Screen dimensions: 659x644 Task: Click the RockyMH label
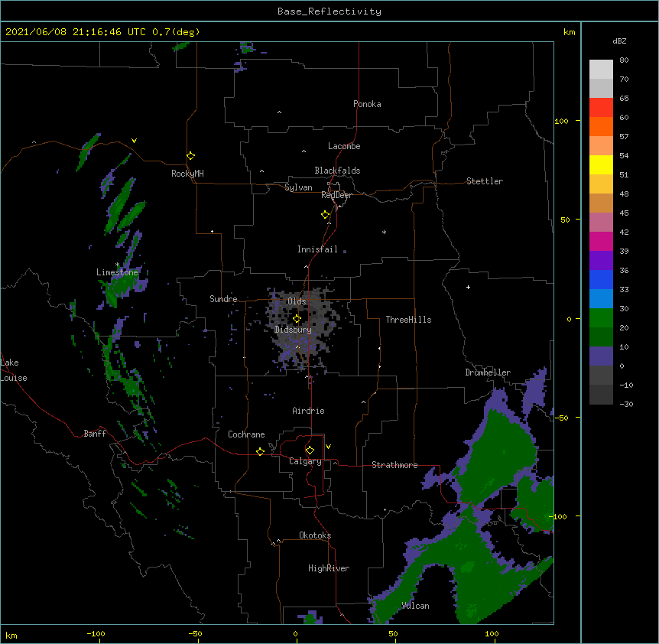(x=187, y=174)
